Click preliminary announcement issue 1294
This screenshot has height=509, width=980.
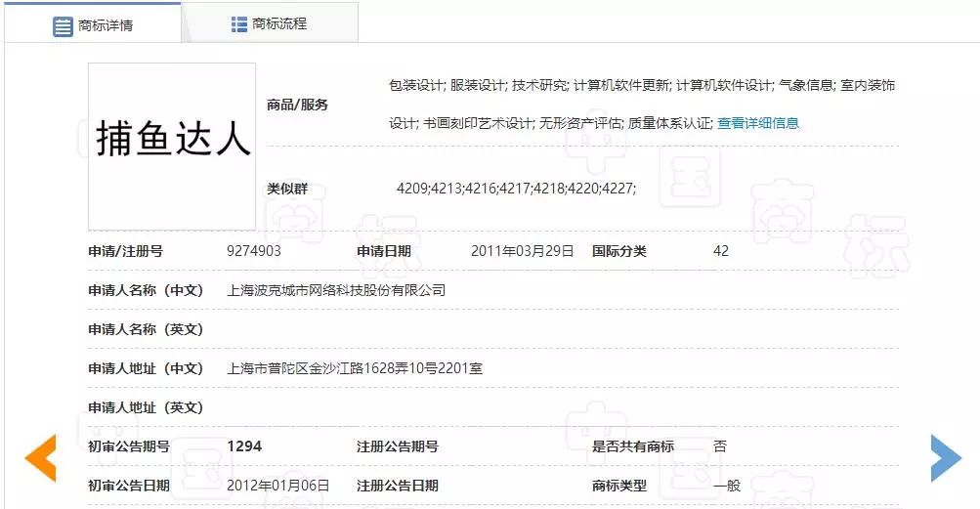click(x=244, y=446)
